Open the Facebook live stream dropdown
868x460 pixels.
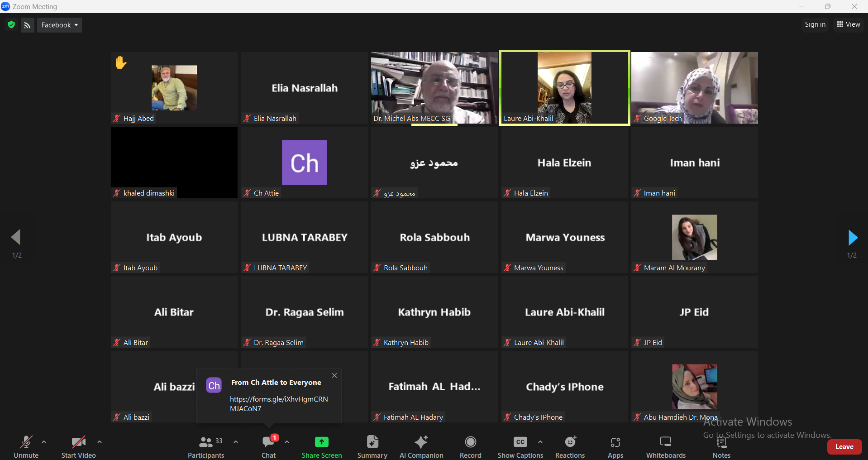pos(59,25)
